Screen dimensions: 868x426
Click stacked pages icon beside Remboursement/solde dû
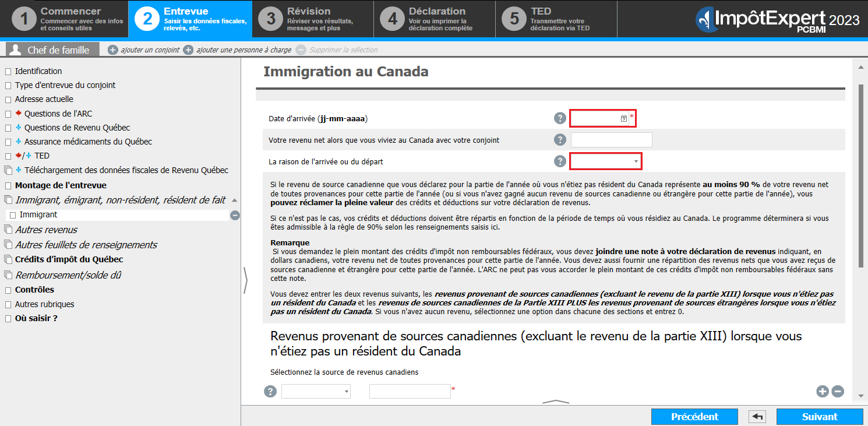(8, 275)
